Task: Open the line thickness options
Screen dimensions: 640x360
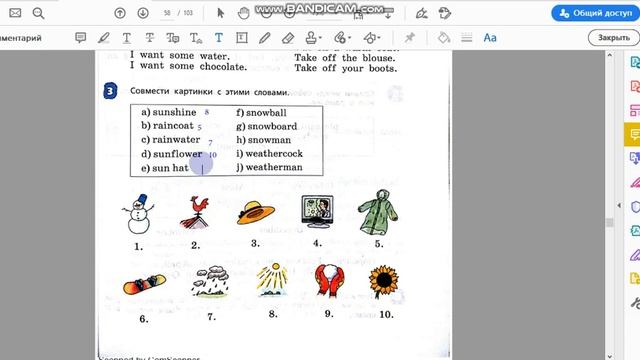Action: [467, 38]
